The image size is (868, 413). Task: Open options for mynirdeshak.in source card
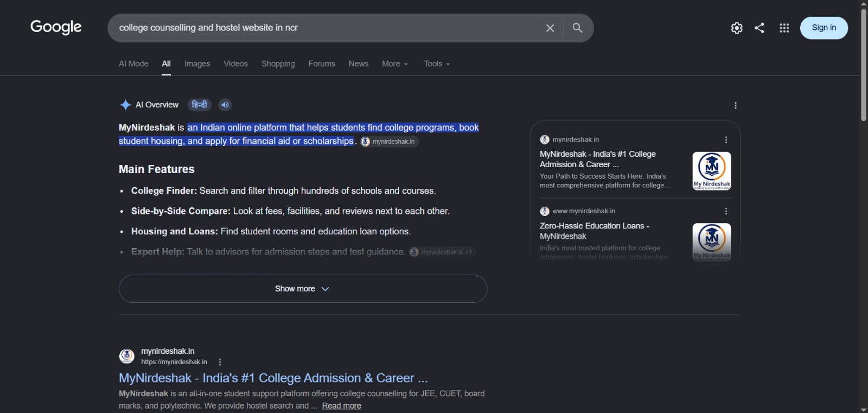click(x=726, y=139)
